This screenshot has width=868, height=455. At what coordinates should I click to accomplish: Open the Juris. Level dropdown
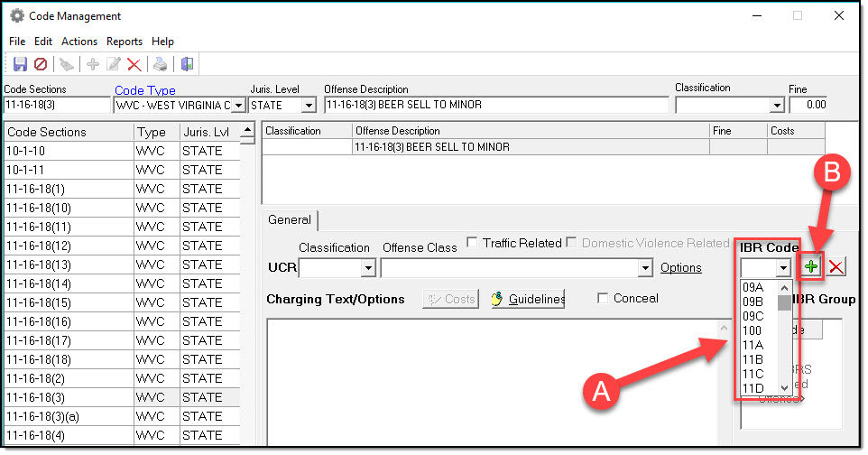click(x=309, y=106)
